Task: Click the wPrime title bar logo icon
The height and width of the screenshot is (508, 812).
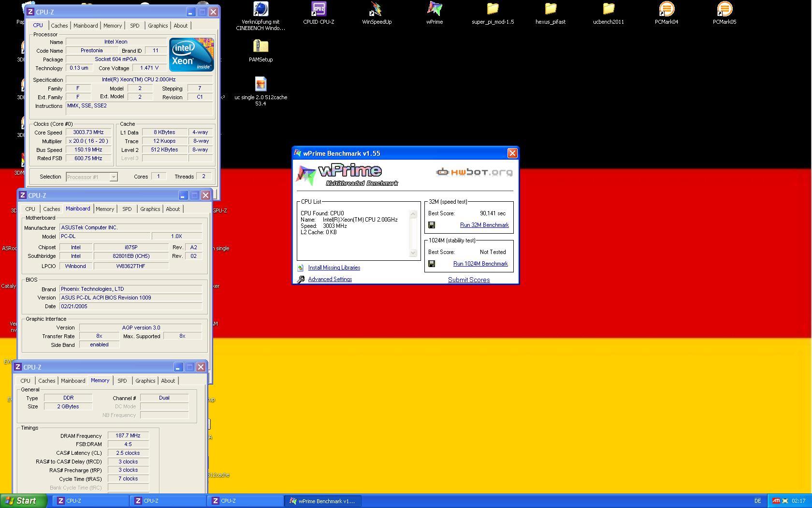Action: (298, 153)
